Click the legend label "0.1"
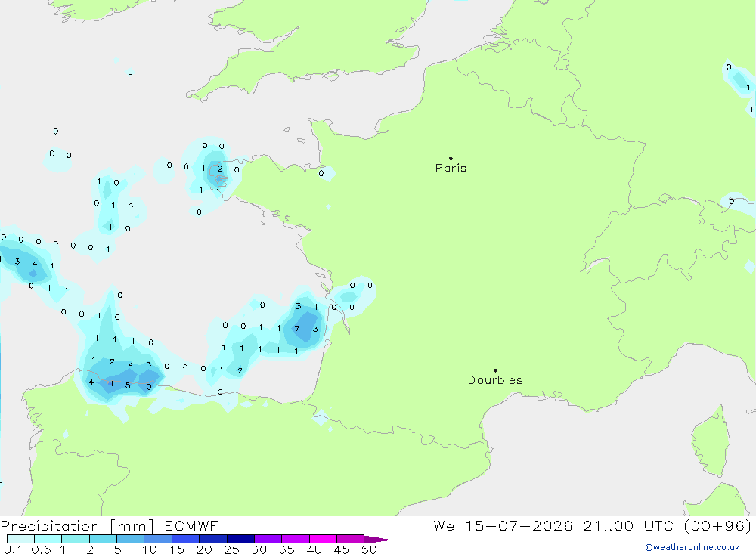Screen dimensions: 756x554 pos(13,549)
